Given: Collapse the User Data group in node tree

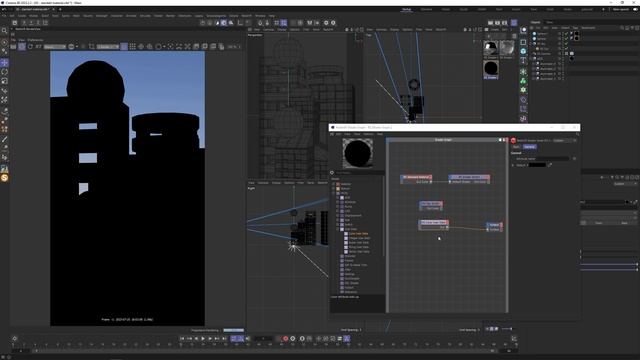Looking at the screenshot, I should coord(338,229).
